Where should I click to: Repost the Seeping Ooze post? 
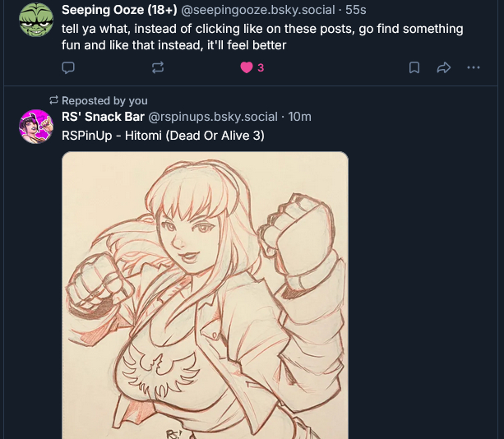click(x=158, y=67)
